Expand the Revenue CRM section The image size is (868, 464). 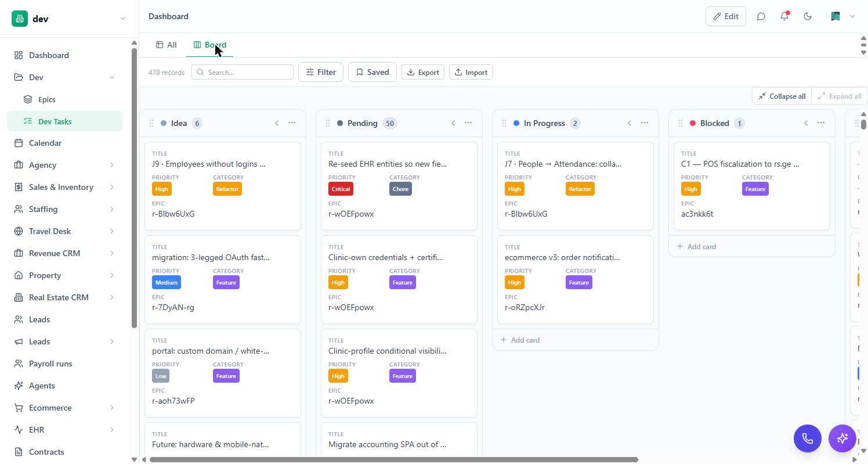pos(112,253)
